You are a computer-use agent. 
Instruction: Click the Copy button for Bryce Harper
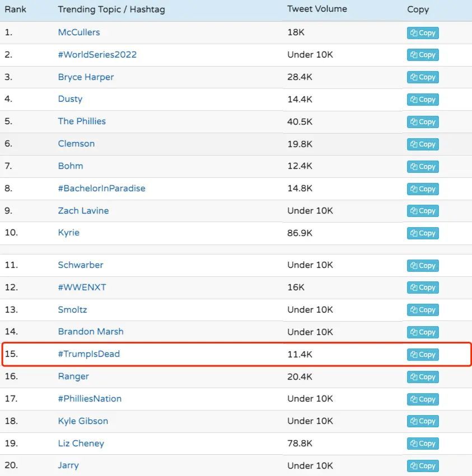click(x=423, y=77)
